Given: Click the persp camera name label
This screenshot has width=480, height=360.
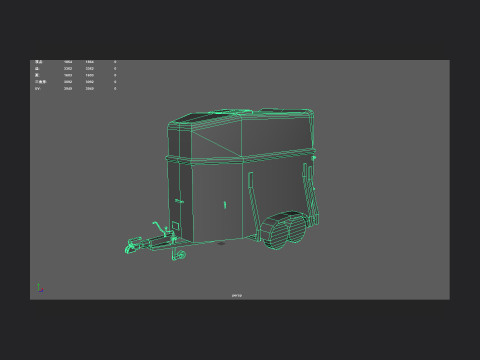Looking at the screenshot, I should click(x=237, y=295).
